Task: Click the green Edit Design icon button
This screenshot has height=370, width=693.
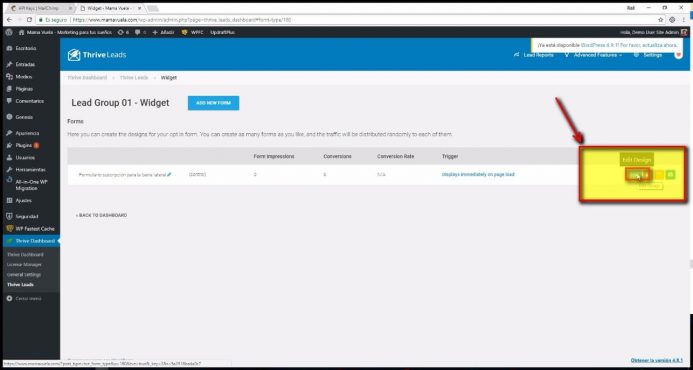Action: [x=638, y=175]
